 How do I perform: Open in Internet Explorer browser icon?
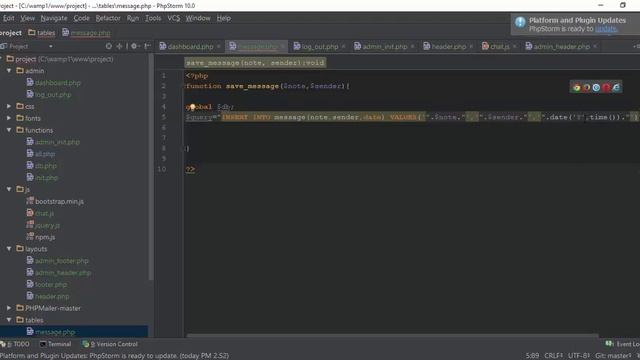pyautogui.click(x=616, y=87)
